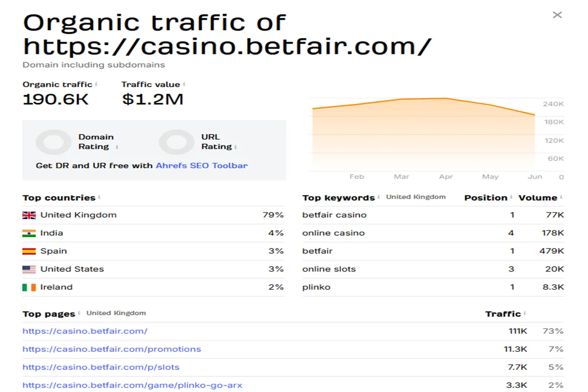Click 'Domain including subdomains' subtitle
The width and height of the screenshot is (588, 392).
(94, 65)
